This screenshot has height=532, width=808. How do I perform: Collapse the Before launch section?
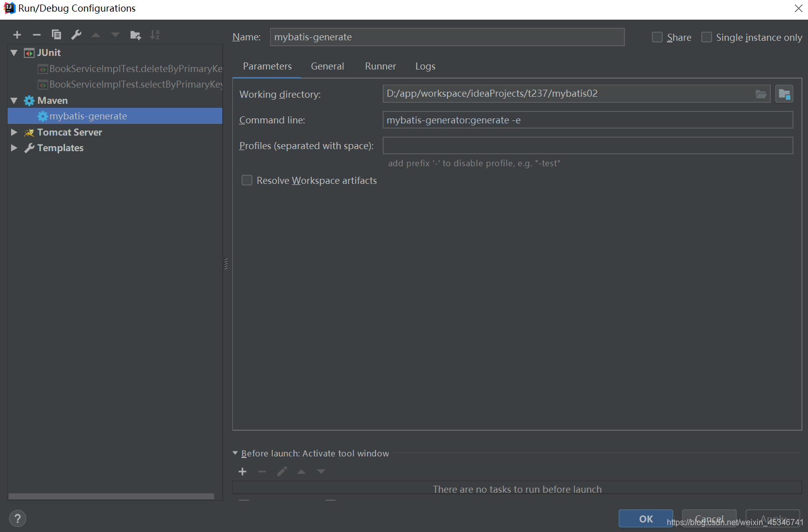(235, 453)
